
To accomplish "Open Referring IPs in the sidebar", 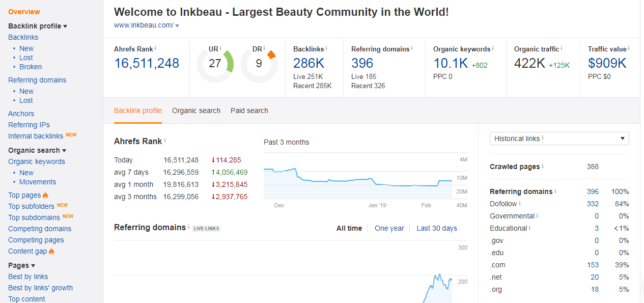I will click(x=29, y=125).
